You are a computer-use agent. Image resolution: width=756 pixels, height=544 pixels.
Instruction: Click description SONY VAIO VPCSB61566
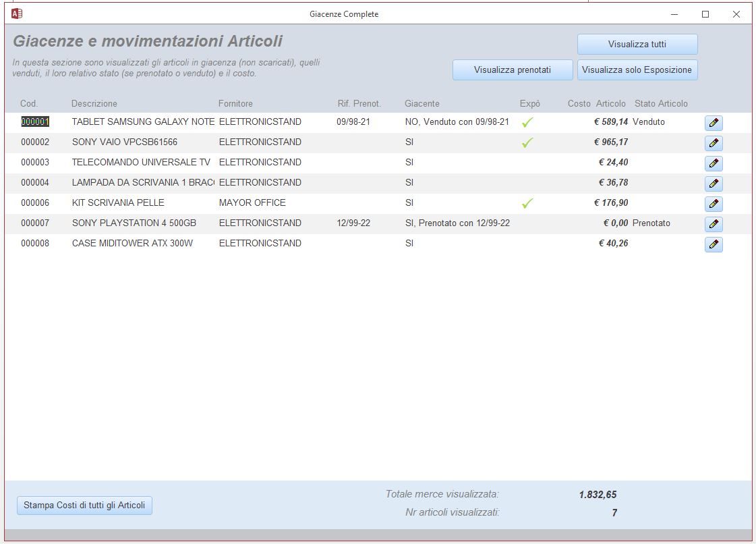[124, 142]
